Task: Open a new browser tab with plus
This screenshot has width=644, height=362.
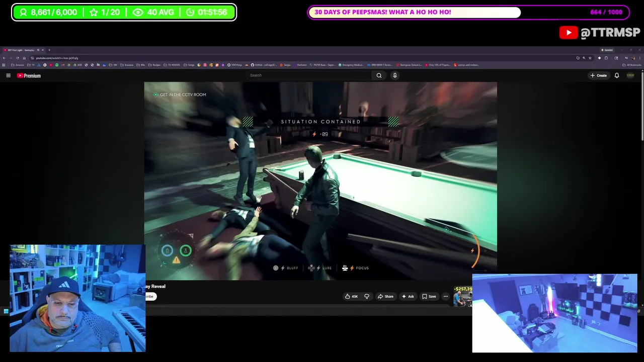Action: click(49, 50)
